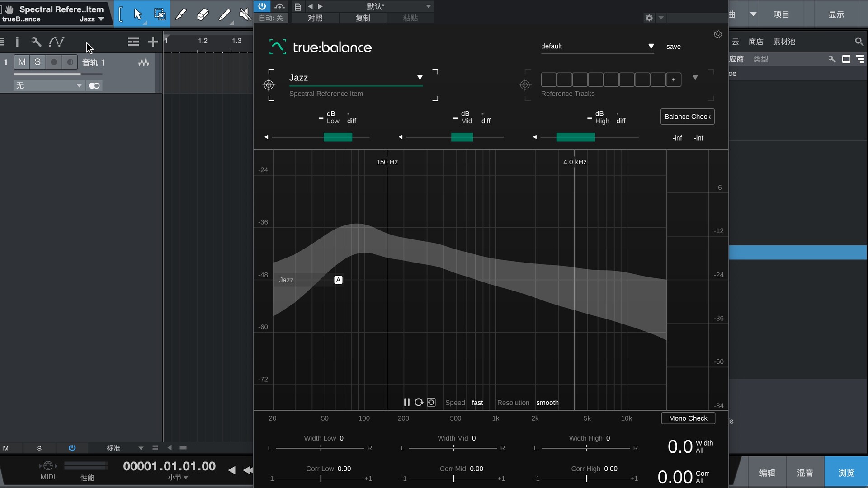Go to previous plugin preset
The height and width of the screenshot is (488, 868).
tap(310, 6)
